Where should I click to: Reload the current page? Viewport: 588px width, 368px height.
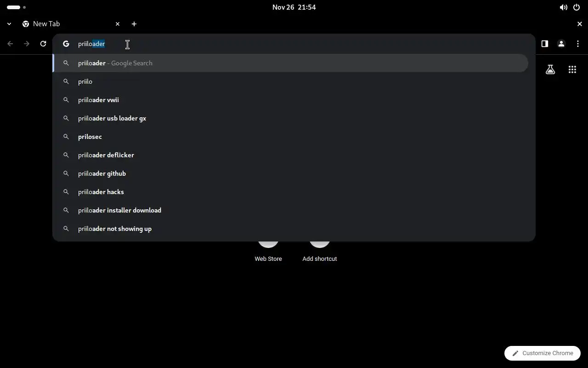43,44
